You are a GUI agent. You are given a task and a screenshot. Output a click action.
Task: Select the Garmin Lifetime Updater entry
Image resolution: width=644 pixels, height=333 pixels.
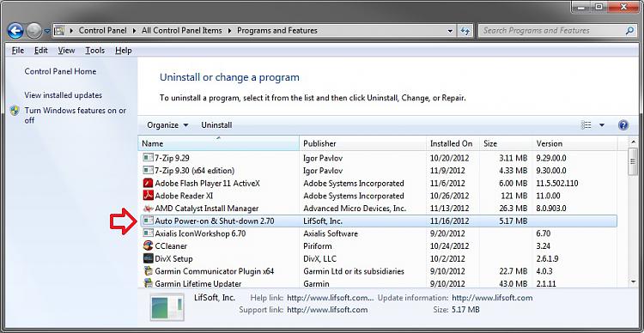[198, 283]
